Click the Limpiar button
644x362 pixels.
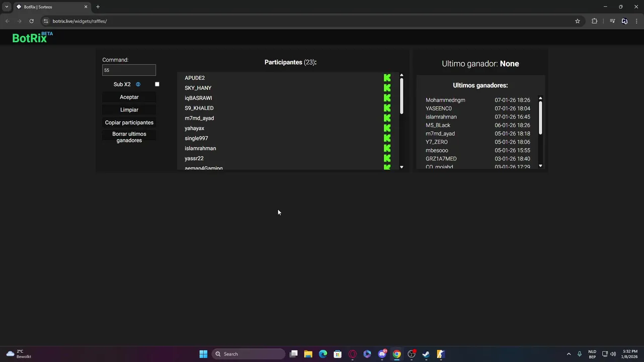pyautogui.click(x=129, y=110)
